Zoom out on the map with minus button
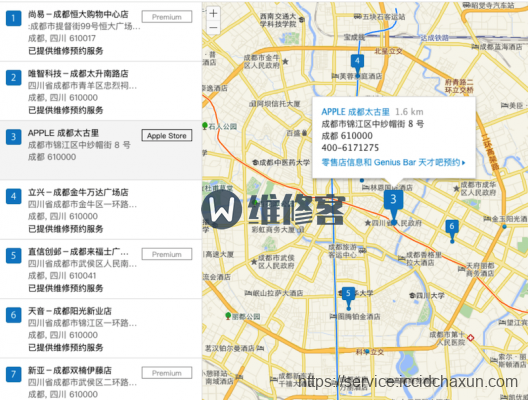This screenshot has height=400, width=528. point(213,27)
